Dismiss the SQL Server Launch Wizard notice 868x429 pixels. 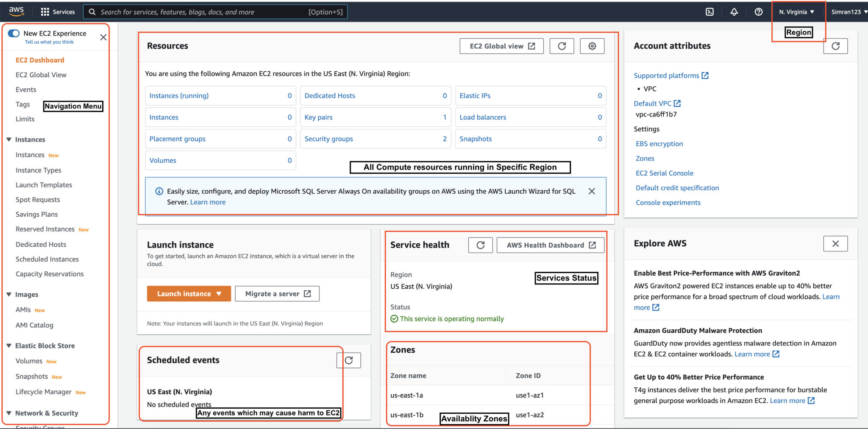point(592,191)
